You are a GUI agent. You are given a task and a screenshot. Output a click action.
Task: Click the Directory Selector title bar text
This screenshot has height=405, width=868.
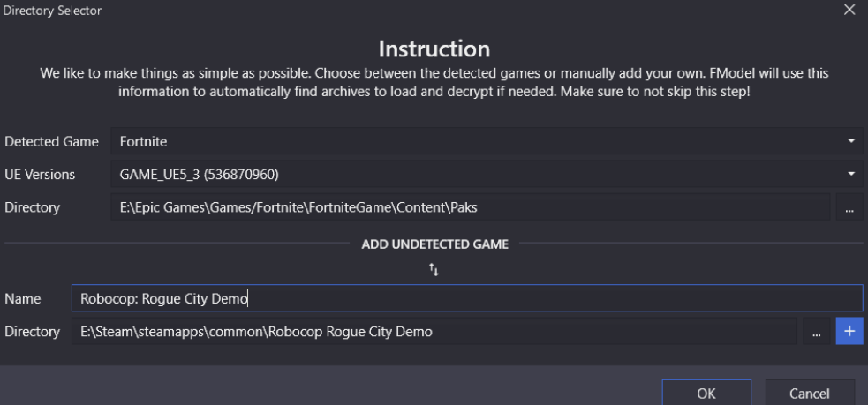pyautogui.click(x=52, y=10)
